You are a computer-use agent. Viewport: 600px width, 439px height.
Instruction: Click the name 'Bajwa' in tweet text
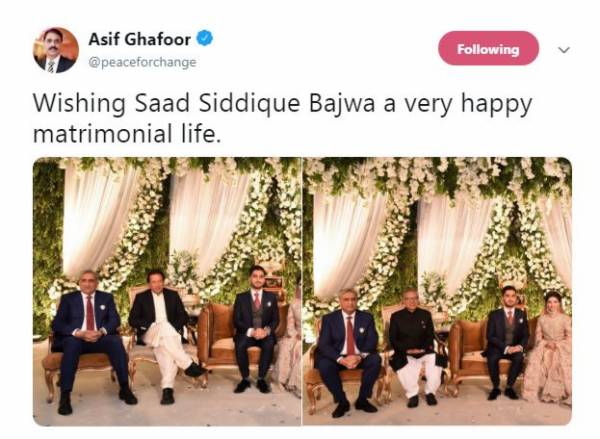click(x=342, y=103)
